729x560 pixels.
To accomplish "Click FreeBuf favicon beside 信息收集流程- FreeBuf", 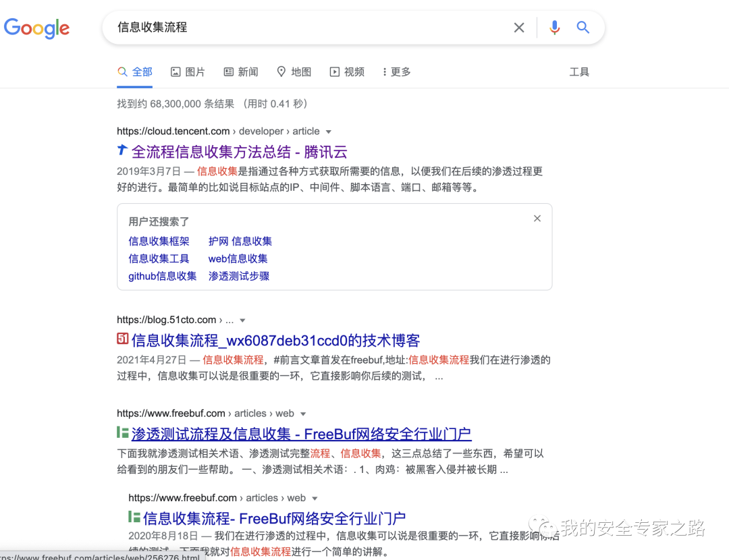I will [134, 517].
